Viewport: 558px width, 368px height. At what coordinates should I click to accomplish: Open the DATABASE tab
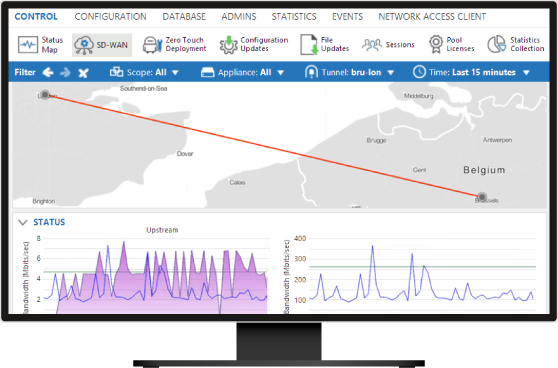[184, 17]
